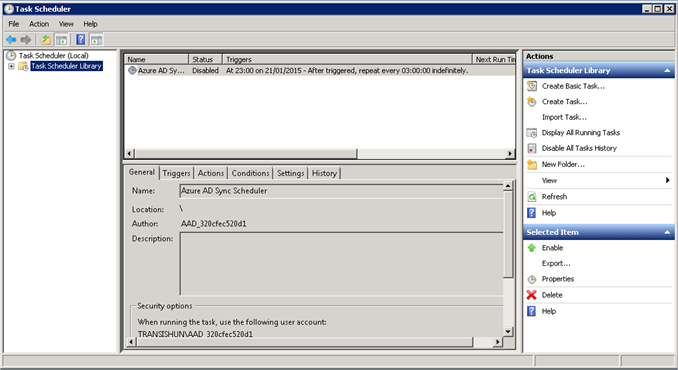Click the Azure AD Sync task row icon
This screenshot has height=370, width=678.
click(x=132, y=70)
